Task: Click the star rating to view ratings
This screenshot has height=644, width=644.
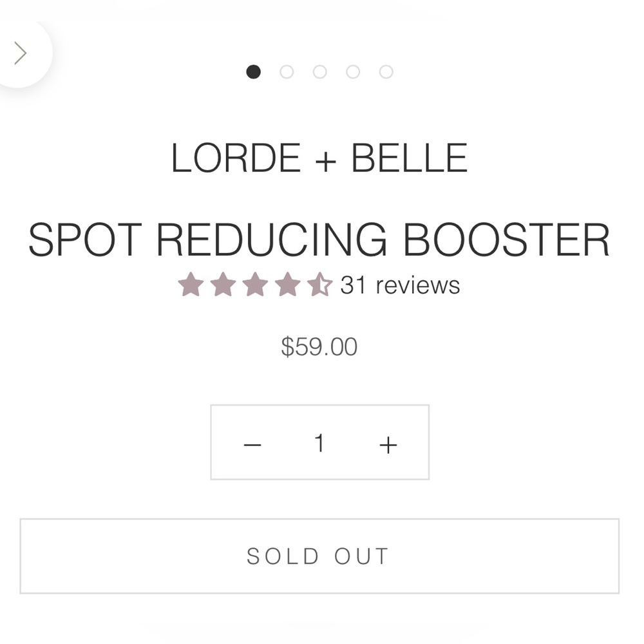Action: pyautogui.click(x=258, y=283)
